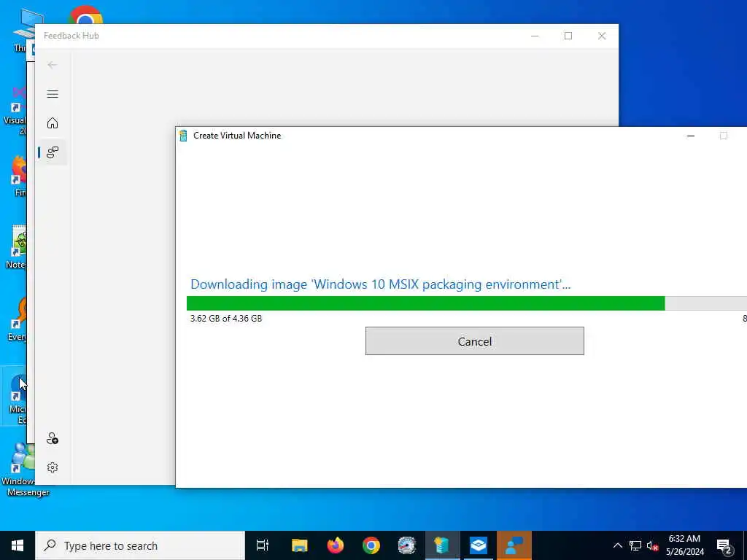Open the round gauge app on the taskbar
Screen dimensions: 747x560
click(x=407, y=545)
